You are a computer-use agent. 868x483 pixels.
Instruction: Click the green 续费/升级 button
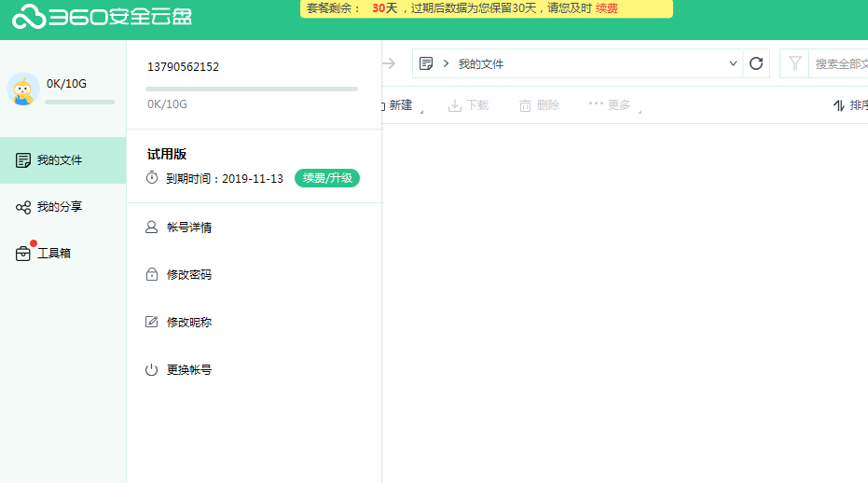(326, 178)
